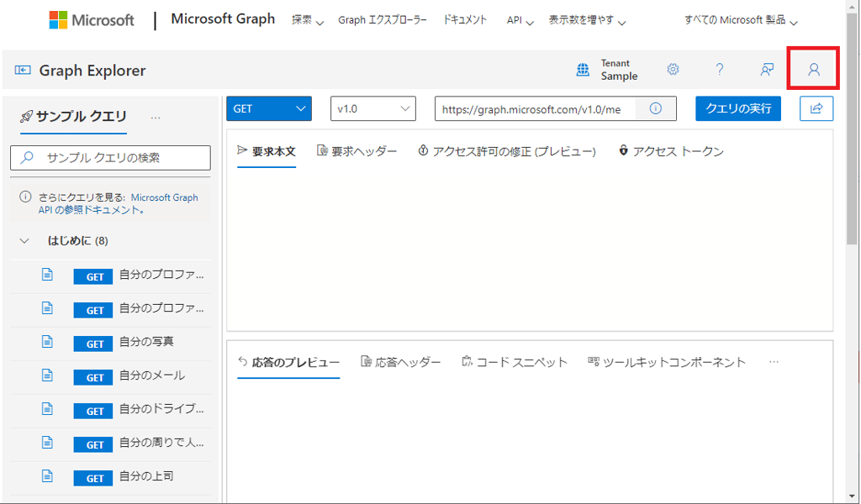Select the 応答のプレビュー tab
Viewport: 861px width, 504px height.
click(x=289, y=362)
